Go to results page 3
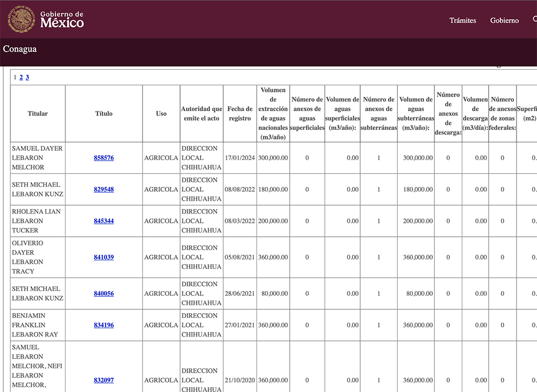The width and height of the screenshot is (537, 392). [x=27, y=77]
